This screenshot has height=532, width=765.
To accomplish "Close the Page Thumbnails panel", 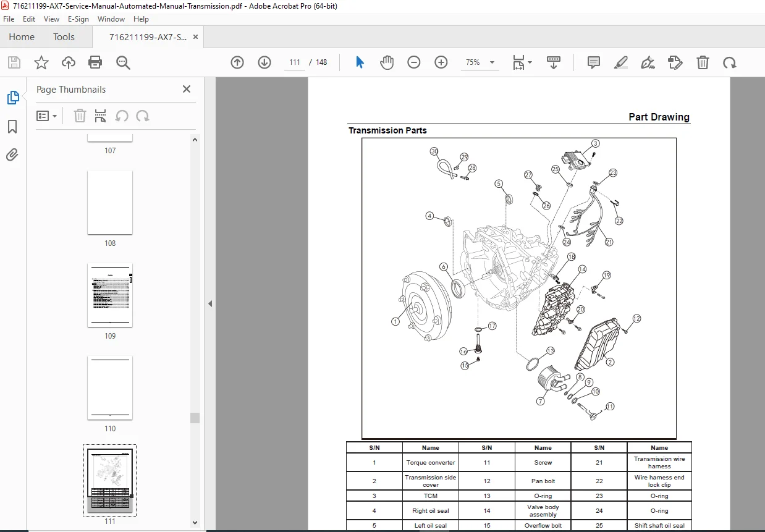I will [x=187, y=89].
